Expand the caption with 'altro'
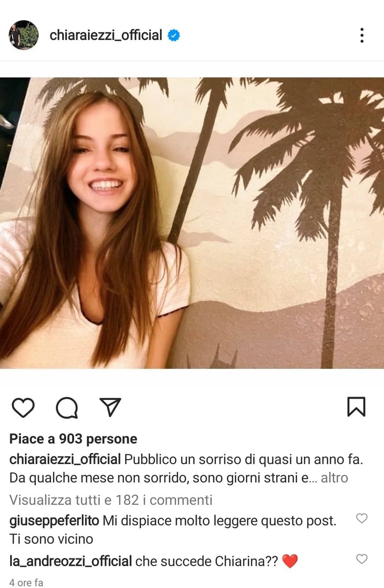This screenshot has width=384, height=588. tap(334, 478)
